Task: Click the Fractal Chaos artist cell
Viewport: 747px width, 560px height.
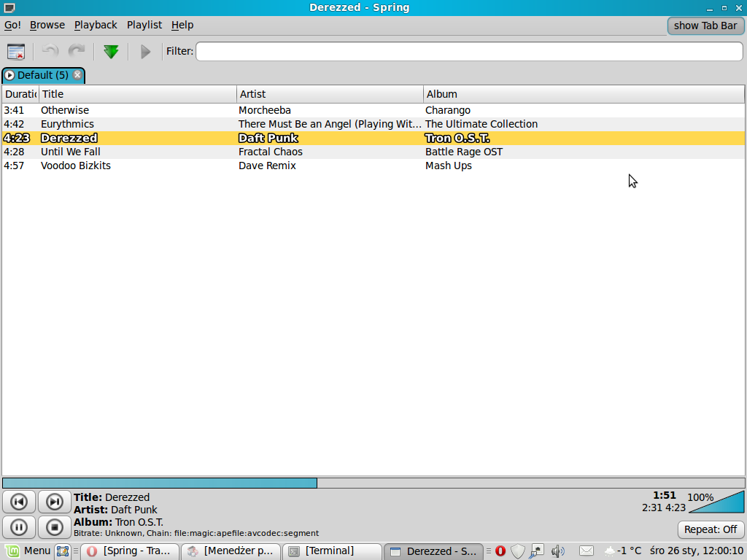Action: click(x=270, y=152)
